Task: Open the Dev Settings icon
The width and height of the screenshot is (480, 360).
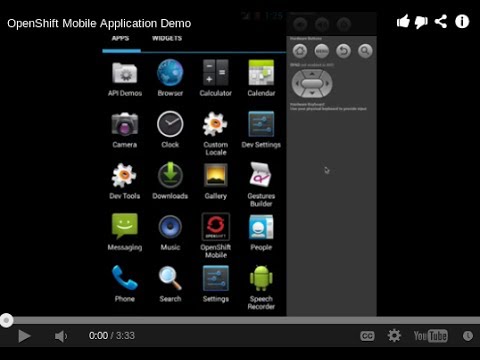Action: click(261, 124)
